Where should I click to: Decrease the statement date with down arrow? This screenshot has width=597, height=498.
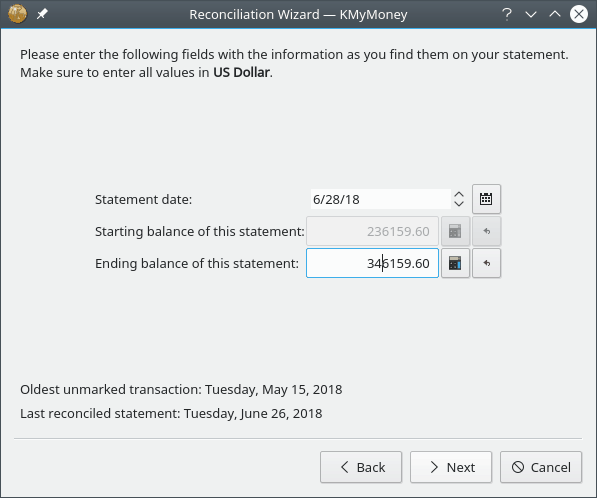459,204
